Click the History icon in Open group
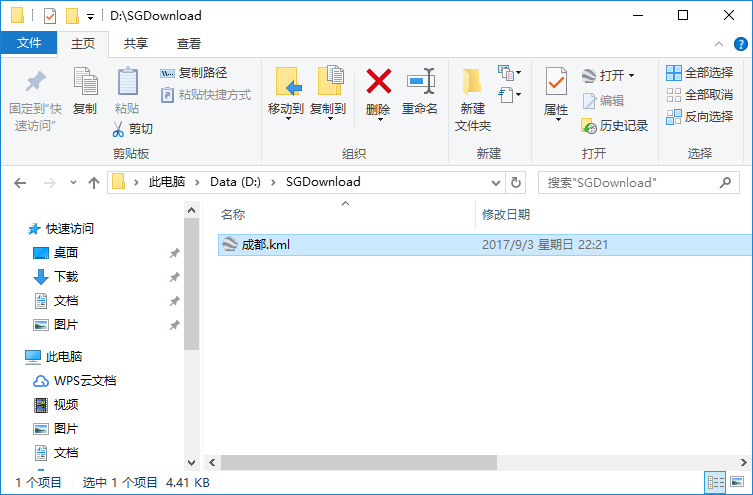This screenshot has width=753, height=495. [x=589, y=126]
